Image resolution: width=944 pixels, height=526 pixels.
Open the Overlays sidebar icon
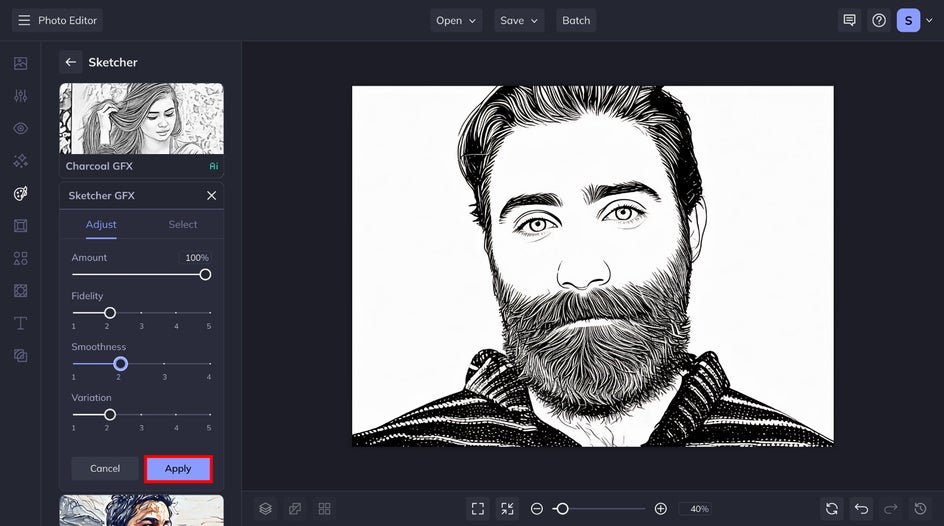coord(20,291)
